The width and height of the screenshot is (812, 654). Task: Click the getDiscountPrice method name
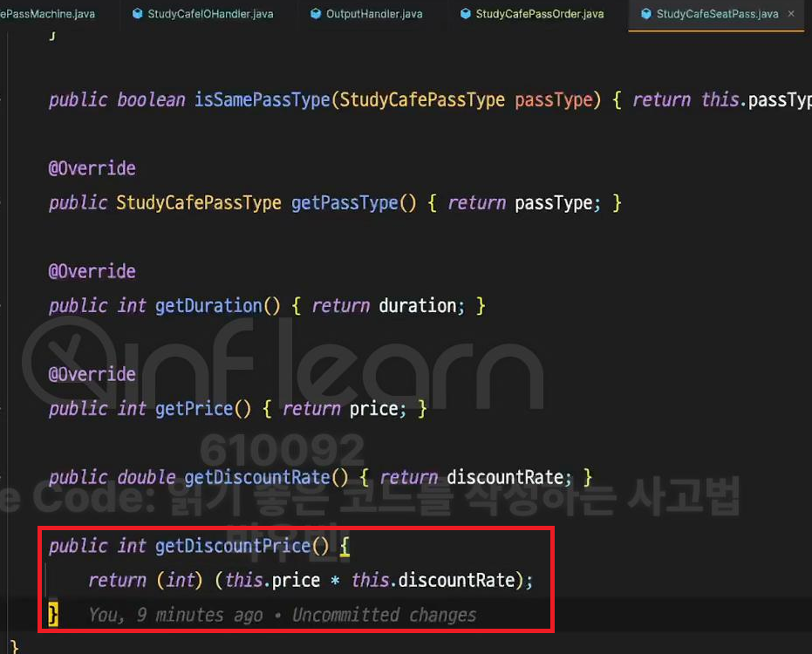pos(233,546)
